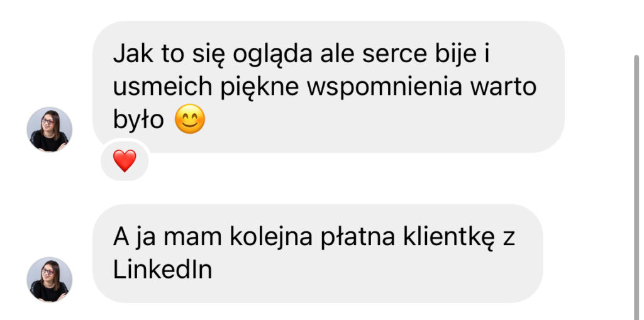644x320 pixels.
Task: Click the word "LinkedIn" in the second message
Action: 163,270
